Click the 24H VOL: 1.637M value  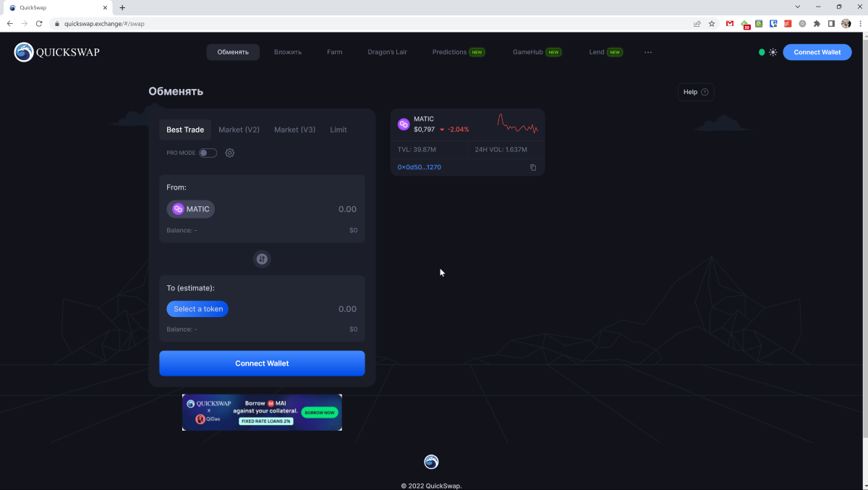click(x=501, y=149)
